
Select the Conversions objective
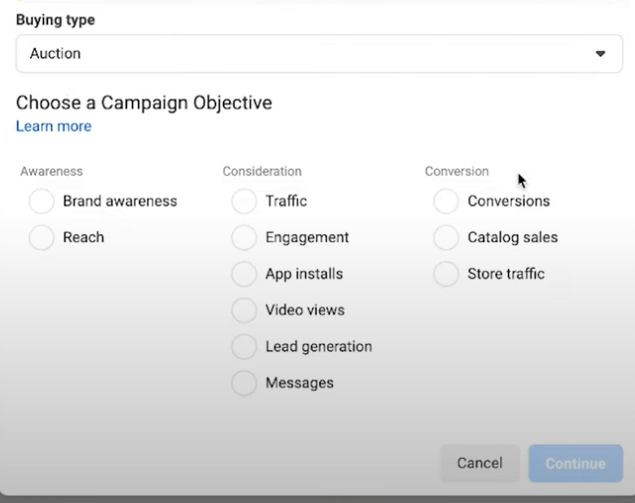click(446, 201)
